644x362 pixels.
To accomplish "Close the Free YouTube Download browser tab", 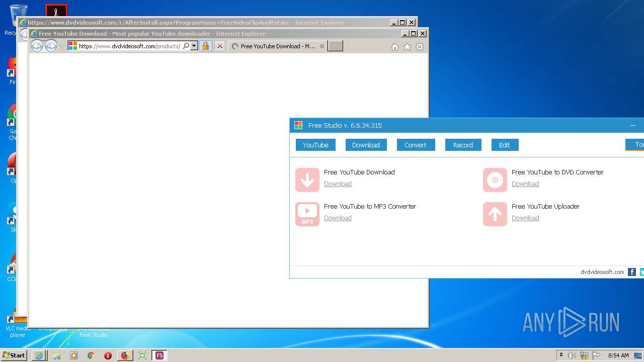I will (x=322, y=46).
